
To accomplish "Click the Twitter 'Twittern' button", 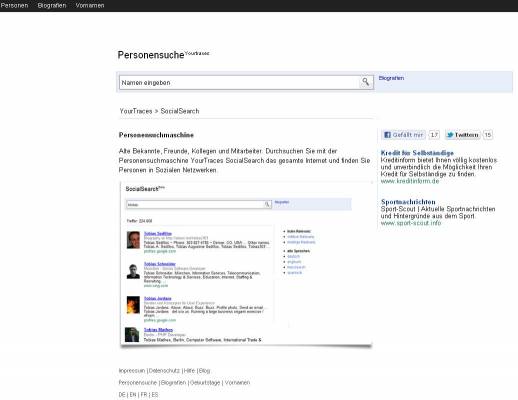I will [x=463, y=135].
